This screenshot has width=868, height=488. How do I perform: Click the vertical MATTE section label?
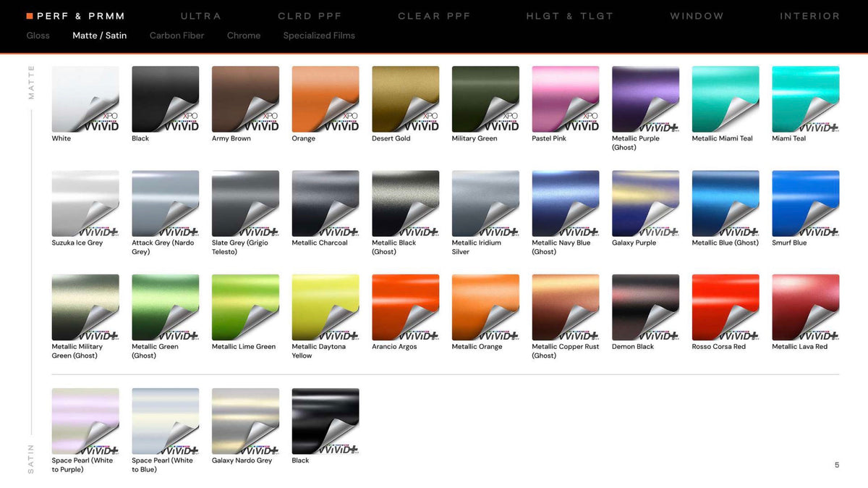pos(31,83)
